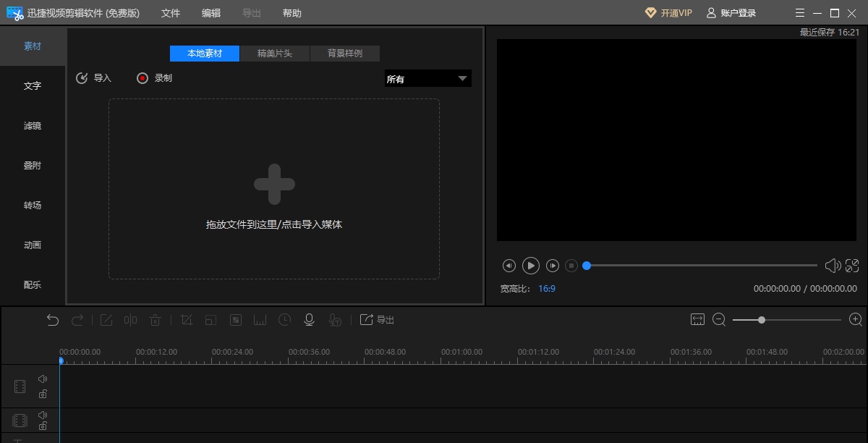Switch to the 精美片头 tab
The height and width of the screenshot is (443, 868).
[x=275, y=53]
